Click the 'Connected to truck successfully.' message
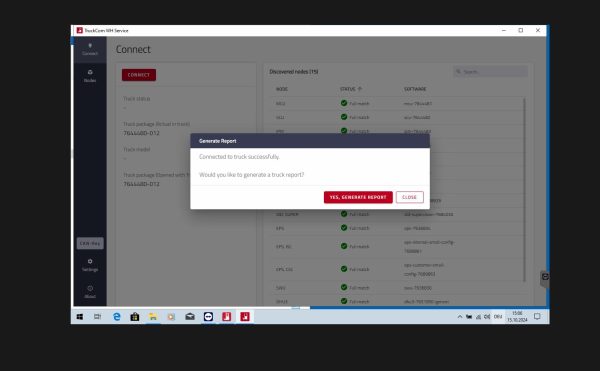The height and width of the screenshot is (371, 600). (x=239, y=157)
